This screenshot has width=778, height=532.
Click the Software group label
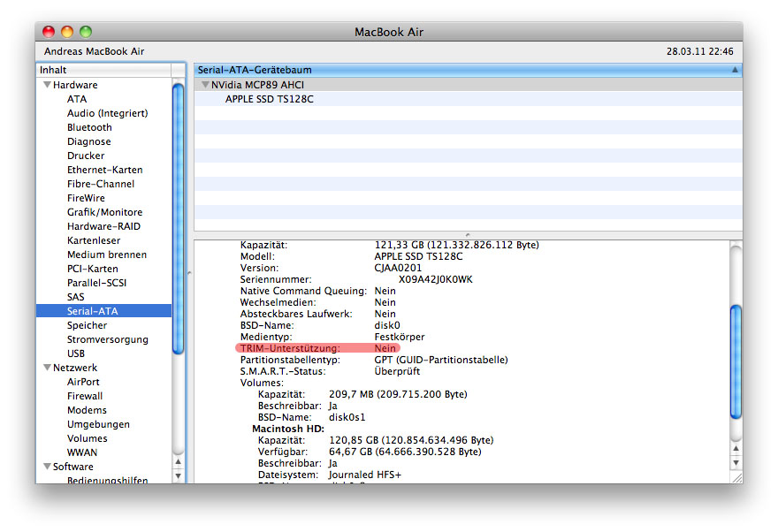(72, 467)
